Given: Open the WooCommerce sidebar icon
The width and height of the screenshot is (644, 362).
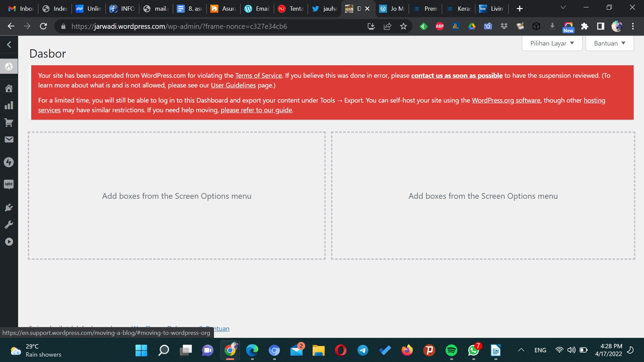Looking at the screenshot, I should pyautogui.click(x=9, y=184).
